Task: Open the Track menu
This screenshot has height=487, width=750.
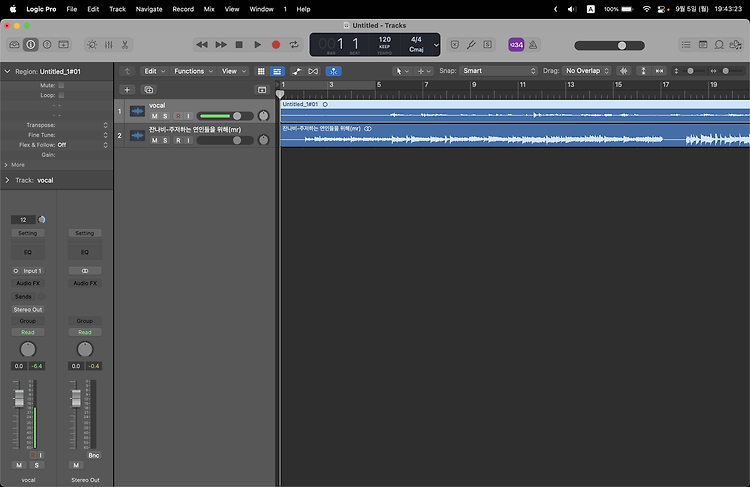Action: click(x=117, y=9)
